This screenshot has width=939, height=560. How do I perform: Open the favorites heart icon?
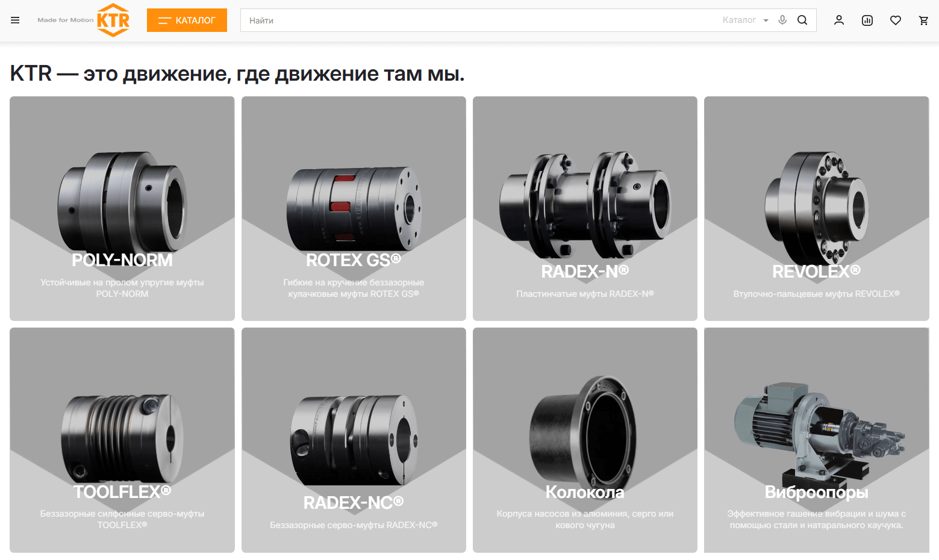click(x=896, y=20)
